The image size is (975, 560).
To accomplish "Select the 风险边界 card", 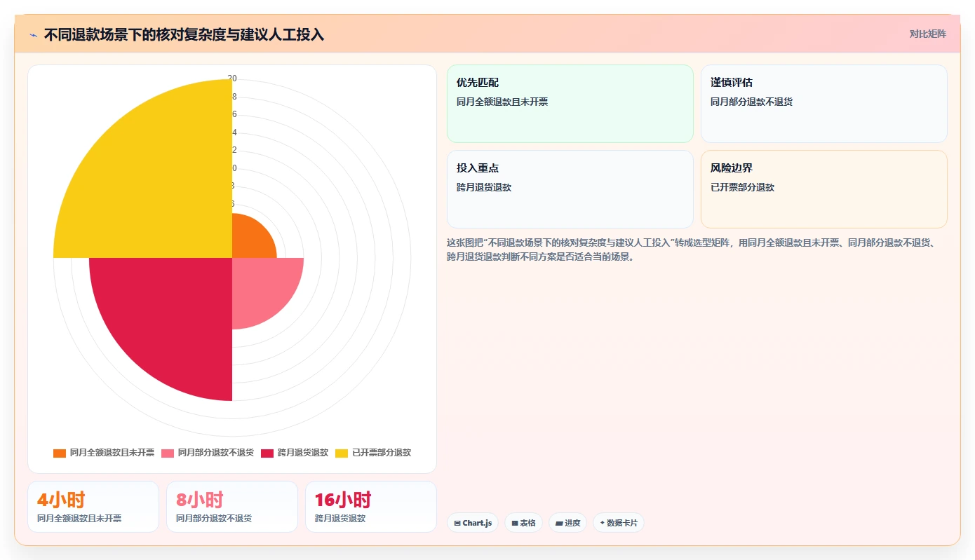I will 823,189.
